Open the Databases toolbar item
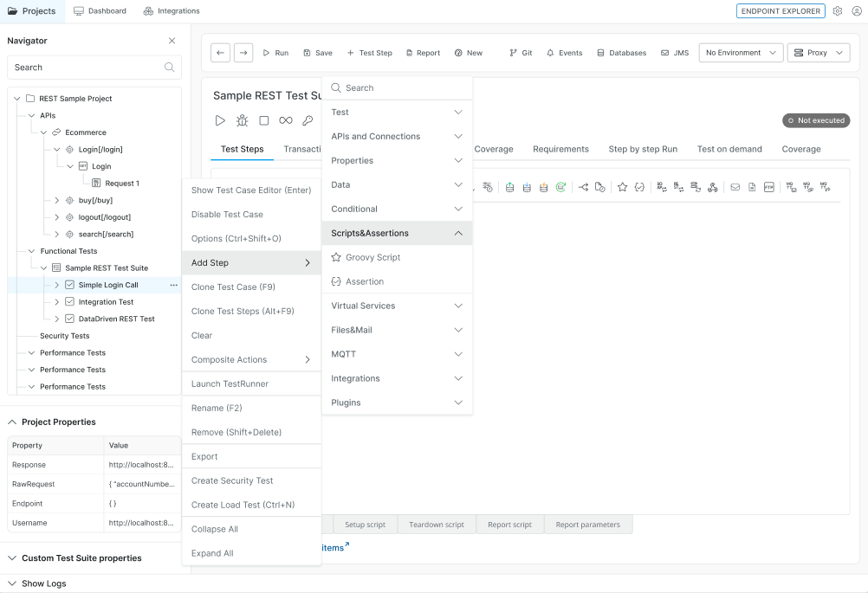 point(620,53)
